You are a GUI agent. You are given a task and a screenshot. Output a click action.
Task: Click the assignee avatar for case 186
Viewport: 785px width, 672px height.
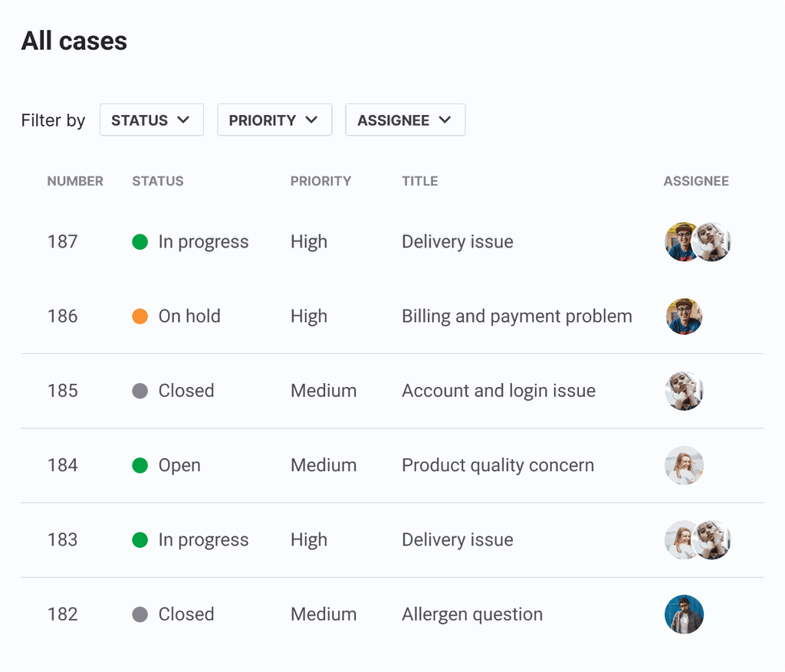(684, 316)
